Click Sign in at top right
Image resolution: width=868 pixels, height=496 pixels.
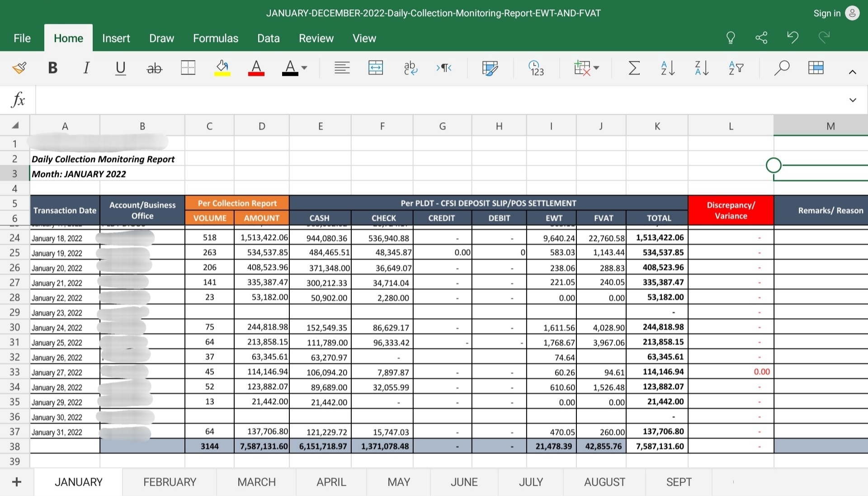pyautogui.click(x=827, y=13)
